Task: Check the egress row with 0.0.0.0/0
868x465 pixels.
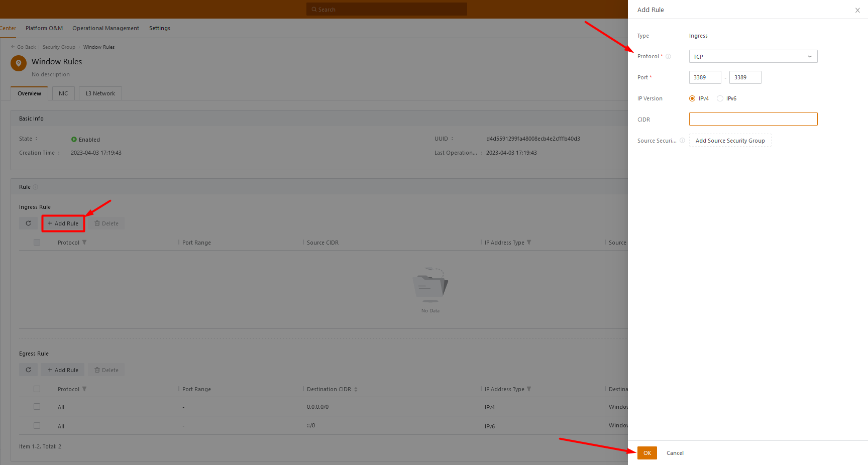Action: [37, 407]
